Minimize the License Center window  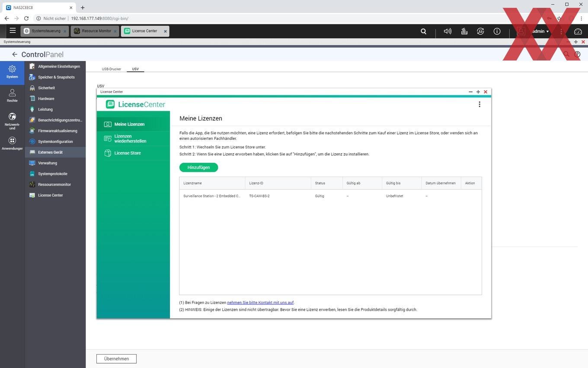(471, 92)
